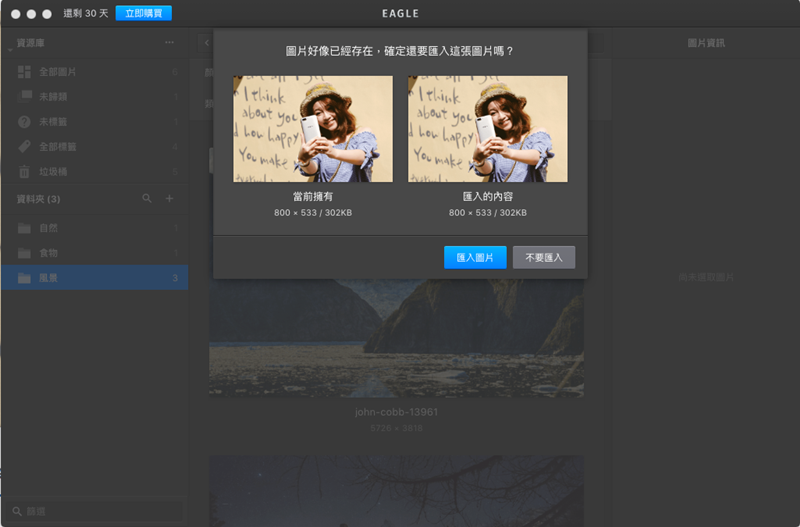
Task: Open 未歸類 in the sidebar
Action: 94,96
